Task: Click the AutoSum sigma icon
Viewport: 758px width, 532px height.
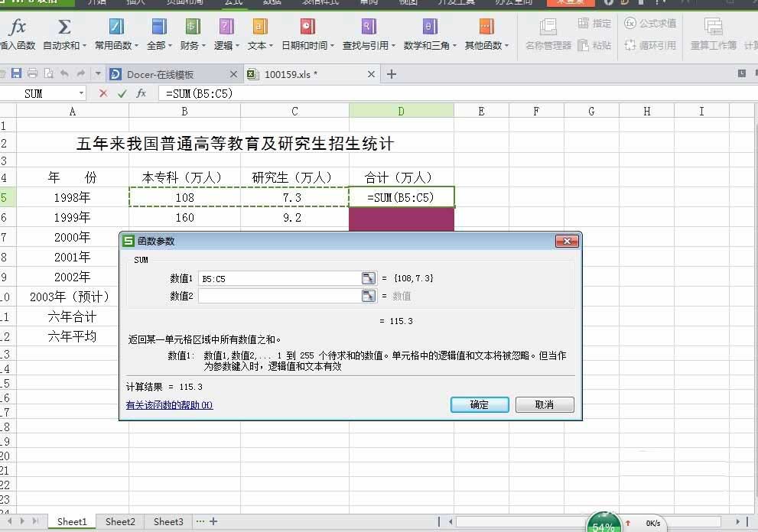Action: [x=63, y=27]
